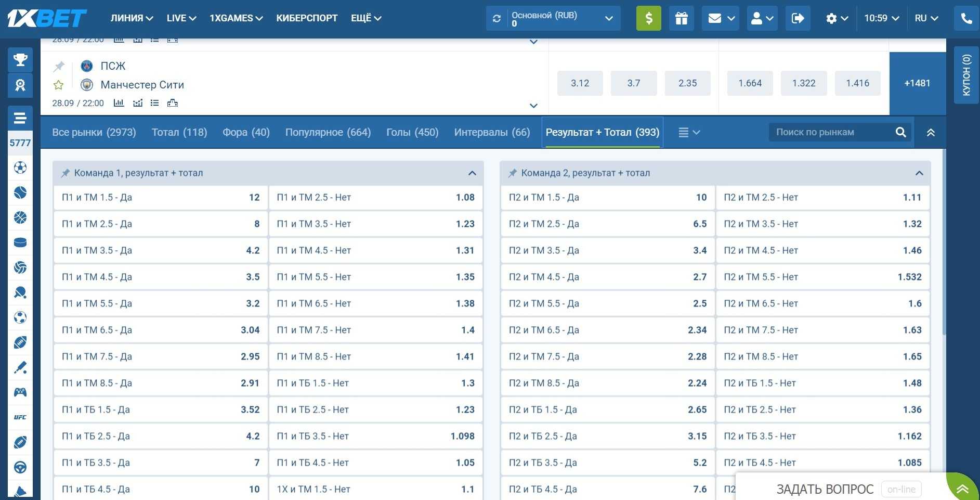Viewport: 980px width, 500px height.
Task: Select the game controller esports icon
Action: point(20,392)
